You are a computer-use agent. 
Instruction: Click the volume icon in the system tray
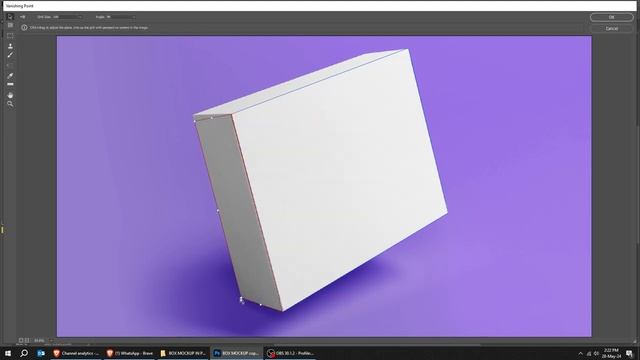(596, 353)
